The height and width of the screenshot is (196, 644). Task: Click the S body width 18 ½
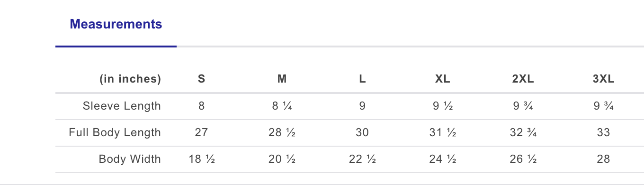point(201,159)
